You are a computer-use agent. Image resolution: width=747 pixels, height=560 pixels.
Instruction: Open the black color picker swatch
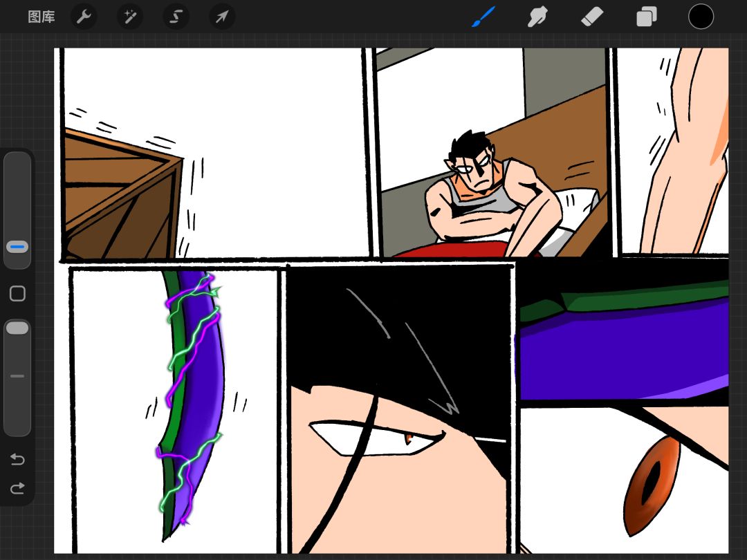(x=701, y=17)
